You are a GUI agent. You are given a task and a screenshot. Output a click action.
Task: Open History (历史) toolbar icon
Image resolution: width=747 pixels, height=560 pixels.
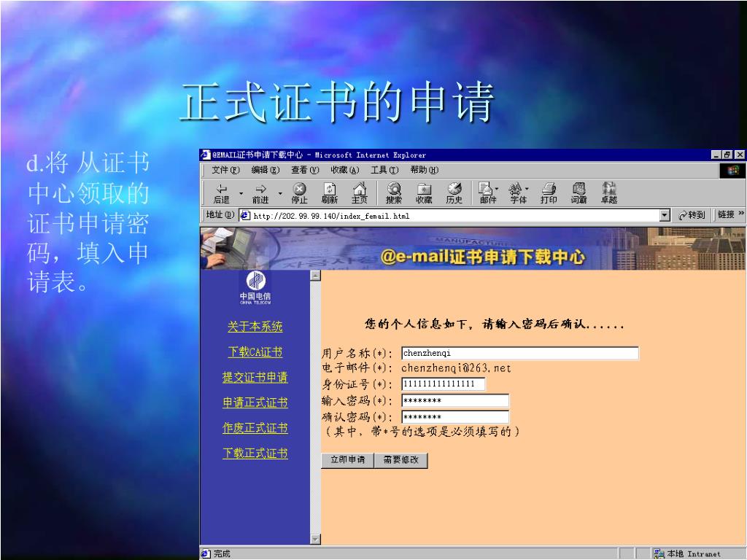point(454,193)
